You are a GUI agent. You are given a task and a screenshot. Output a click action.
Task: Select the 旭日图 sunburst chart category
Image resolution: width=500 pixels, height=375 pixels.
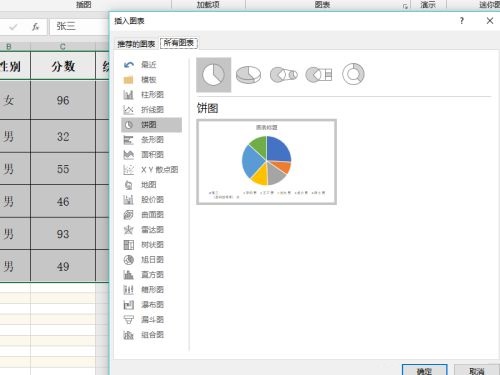pos(151,260)
